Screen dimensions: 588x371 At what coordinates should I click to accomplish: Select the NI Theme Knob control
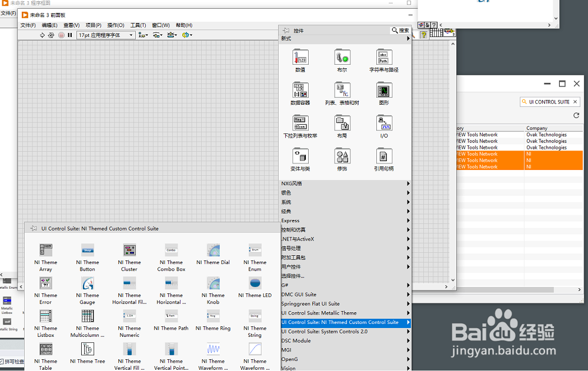(x=213, y=283)
